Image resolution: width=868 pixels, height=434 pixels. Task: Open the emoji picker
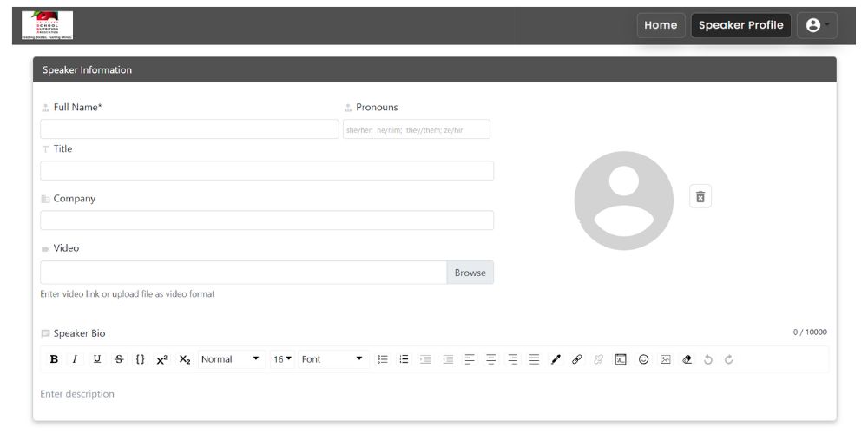(x=643, y=359)
